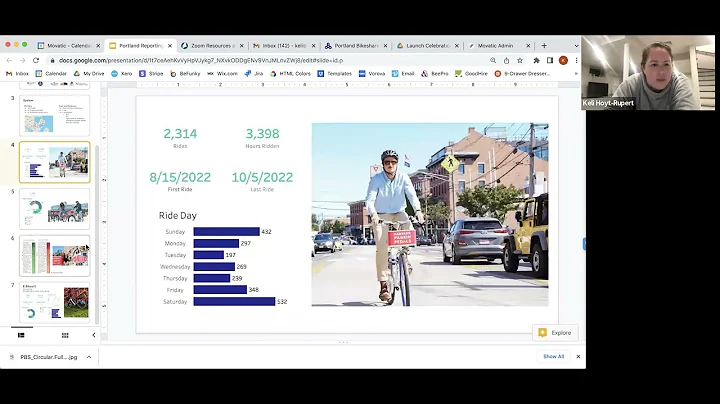This screenshot has width=720, height=404.
Task: Click the speaker notes drag handle dots
Action: coord(343,342)
